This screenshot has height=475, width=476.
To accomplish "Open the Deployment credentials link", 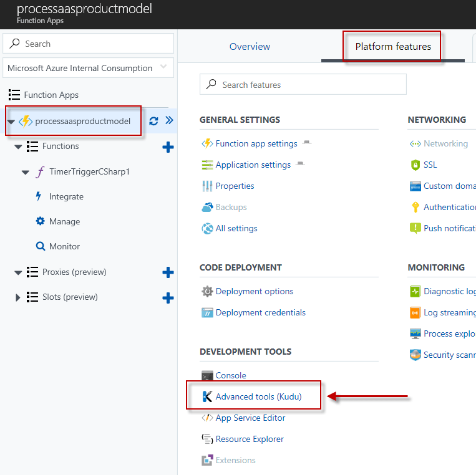I will click(x=261, y=312).
